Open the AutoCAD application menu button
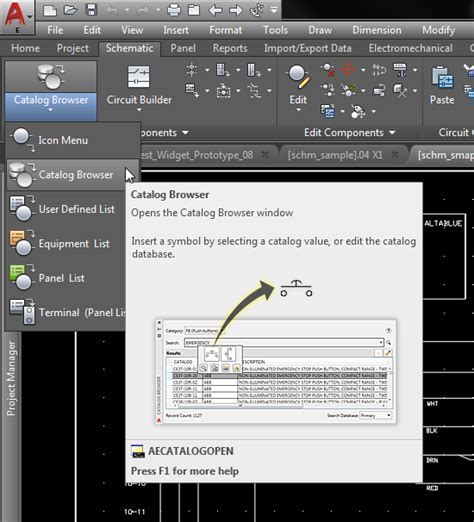 click(17, 16)
